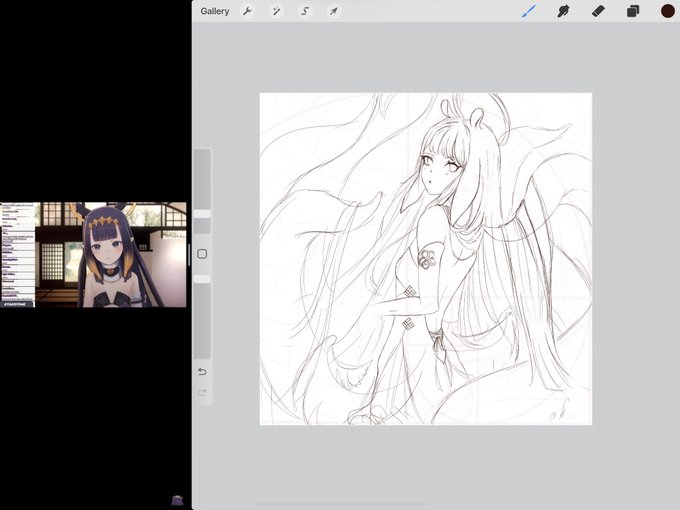This screenshot has height=510, width=680.
Task: Undo the last stroke
Action: [202, 372]
